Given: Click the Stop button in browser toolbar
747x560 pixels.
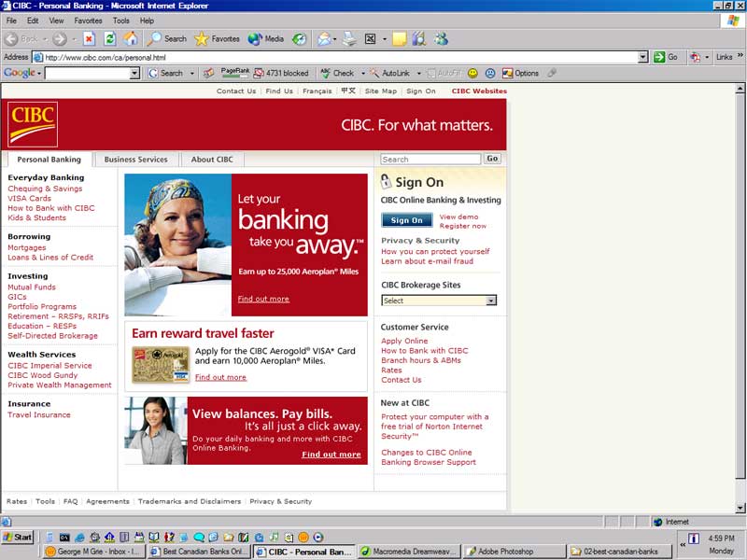Looking at the screenshot, I should [90, 39].
